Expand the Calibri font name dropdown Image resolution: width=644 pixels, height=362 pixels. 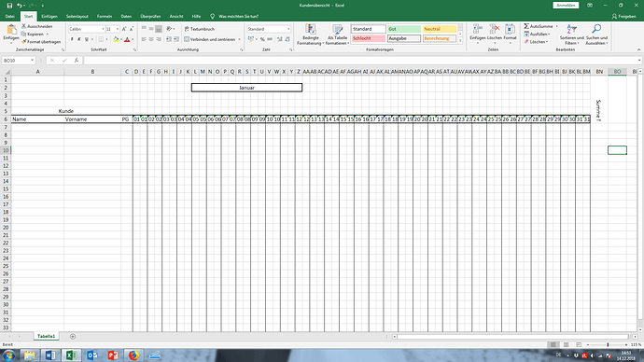click(103, 29)
